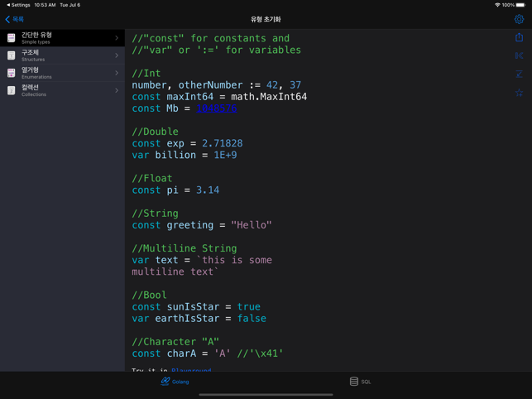Screen dimensions: 532x399
Task: Tap the home indicator bar
Action: (266, 395)
